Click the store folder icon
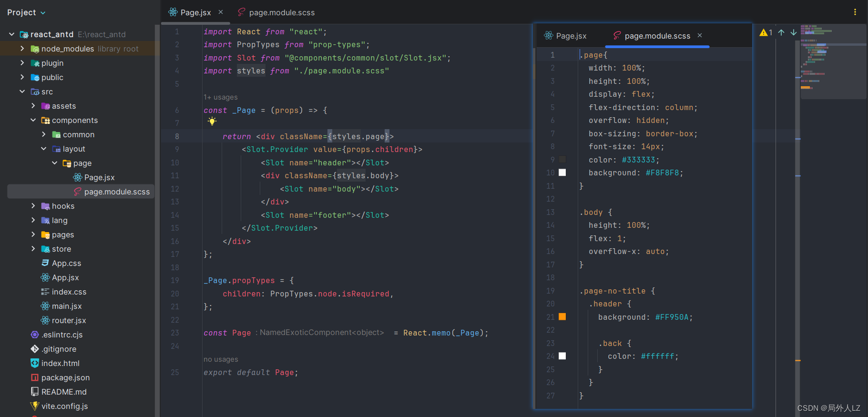 (45, 249)
